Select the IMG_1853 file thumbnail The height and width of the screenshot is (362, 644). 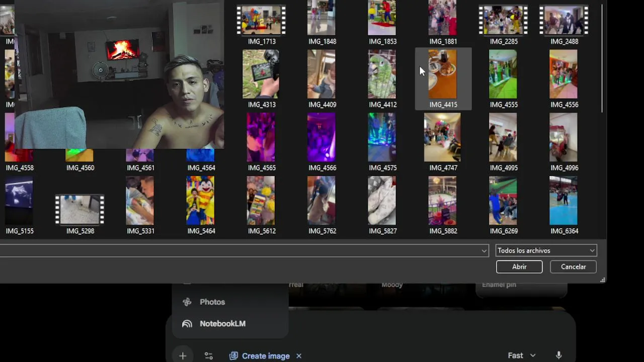click(382, 18)
